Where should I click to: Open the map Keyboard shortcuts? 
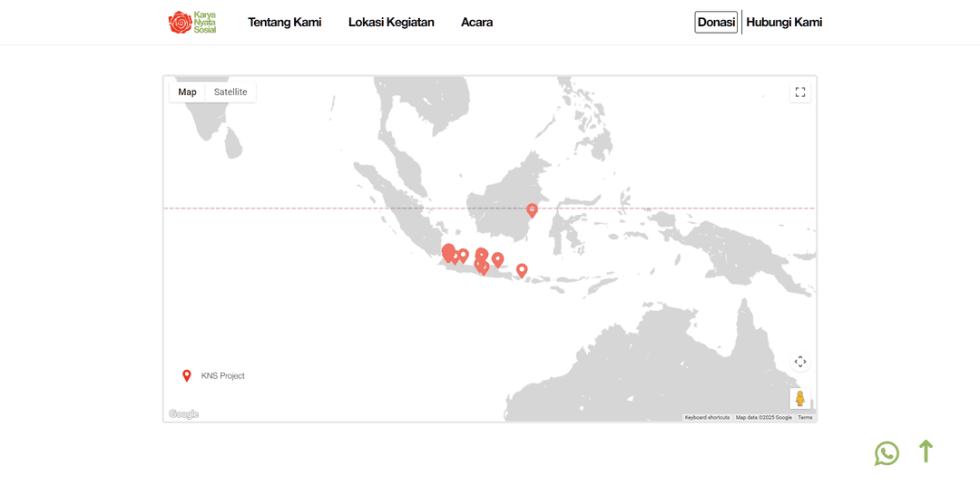tap(707, 417)
